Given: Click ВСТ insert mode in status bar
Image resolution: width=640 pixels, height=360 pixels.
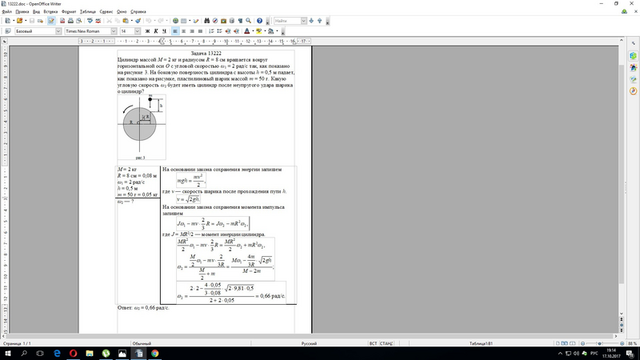Looking at the screenshot, I should [373, 344].
